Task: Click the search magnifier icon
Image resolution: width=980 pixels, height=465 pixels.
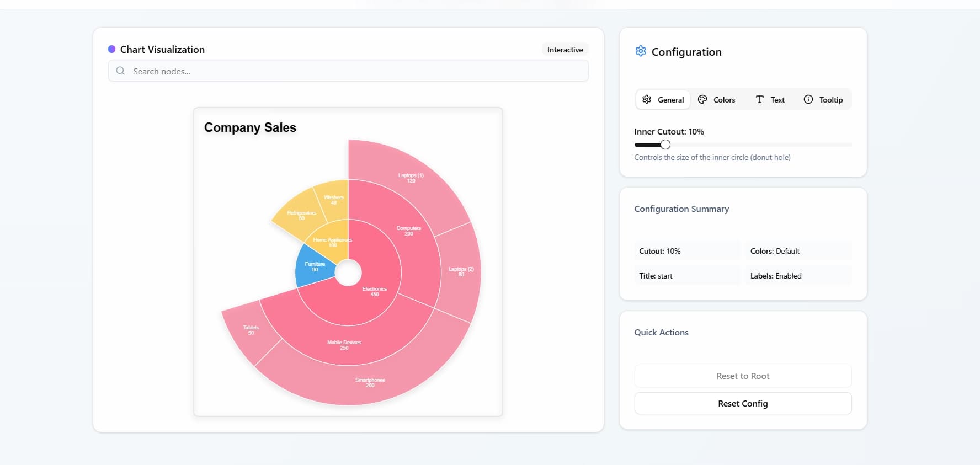Action: point(120,71)
